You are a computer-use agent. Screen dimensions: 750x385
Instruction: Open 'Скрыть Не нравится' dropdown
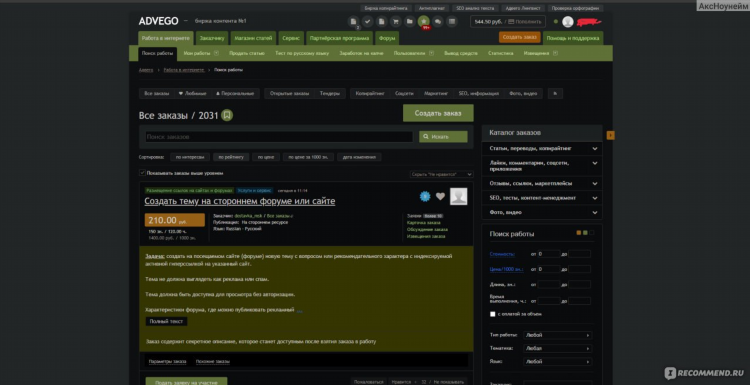click(x=441, y=175)
